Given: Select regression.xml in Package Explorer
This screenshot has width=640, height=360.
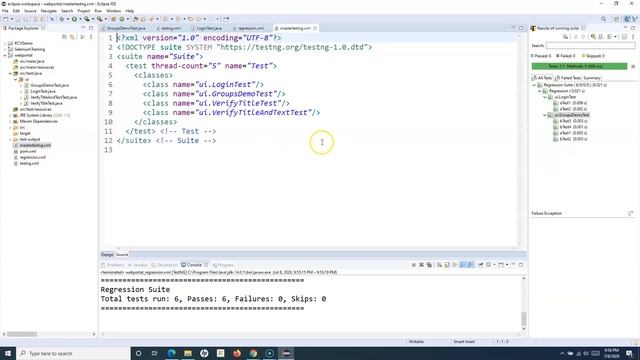Looking at the screenshot, I should click(x=33, y=158).
